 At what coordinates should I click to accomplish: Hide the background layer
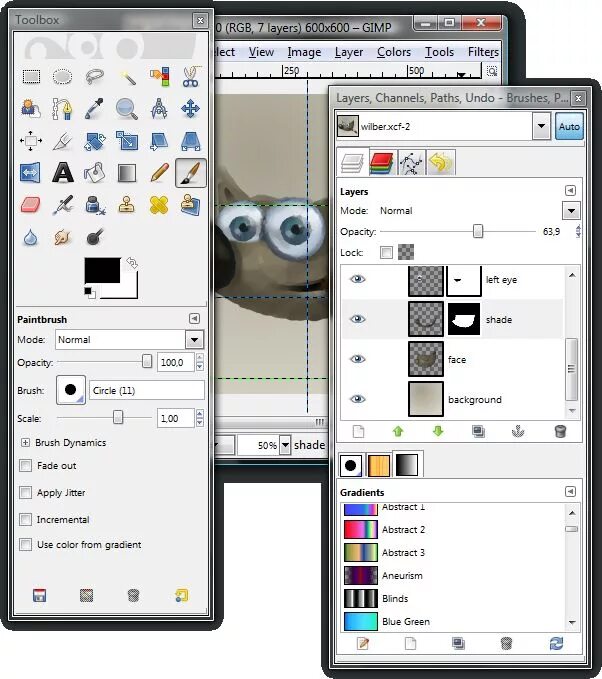(357, 399)
